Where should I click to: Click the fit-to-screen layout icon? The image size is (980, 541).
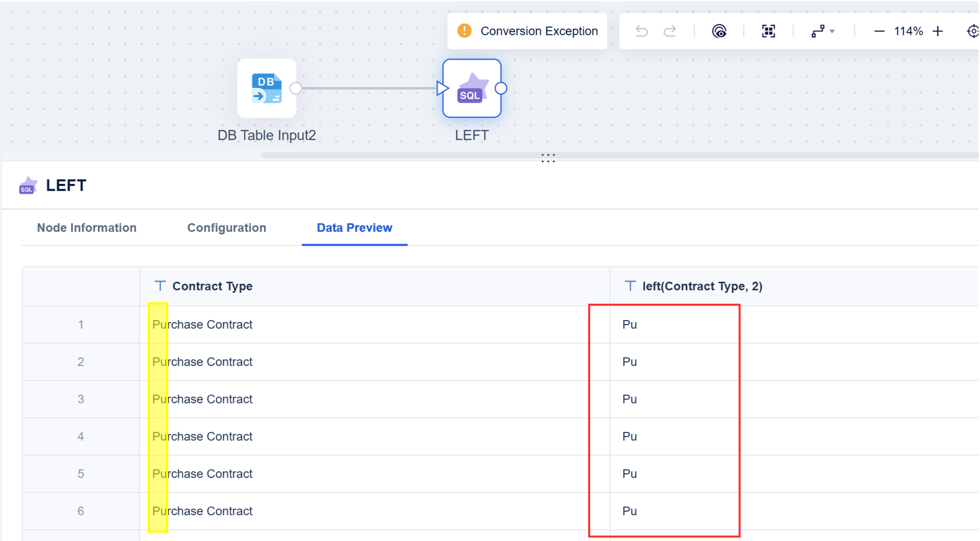(769, 31)
